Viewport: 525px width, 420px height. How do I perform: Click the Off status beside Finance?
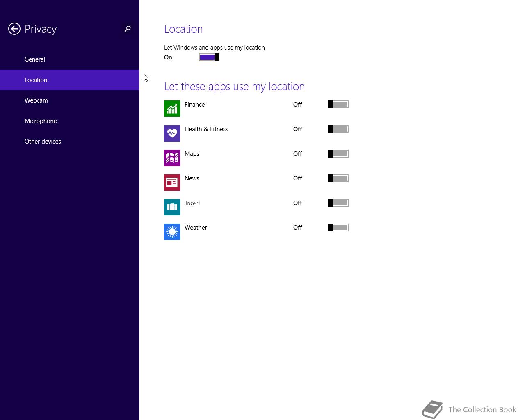(297, 105)
